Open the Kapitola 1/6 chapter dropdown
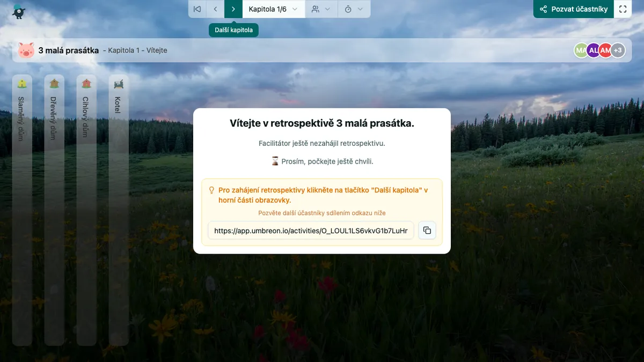The width and height of the screenshot is (644, 362). (274, 9)
